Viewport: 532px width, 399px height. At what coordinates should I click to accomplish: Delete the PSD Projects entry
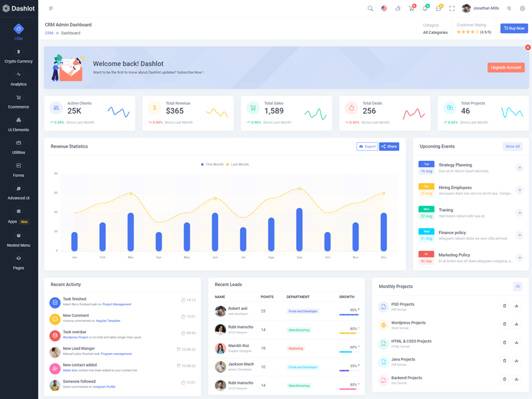click(x=505, y=306)
